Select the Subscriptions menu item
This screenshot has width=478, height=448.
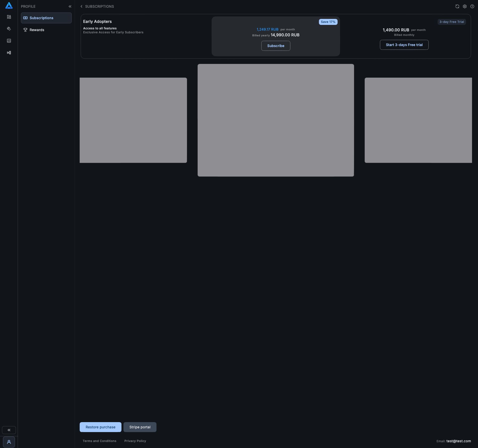[x=46, y=18]
